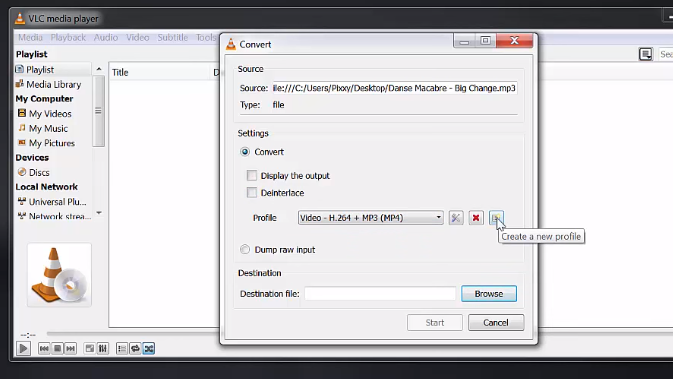Click sidebar scroll down arrow

pos(99,213)
